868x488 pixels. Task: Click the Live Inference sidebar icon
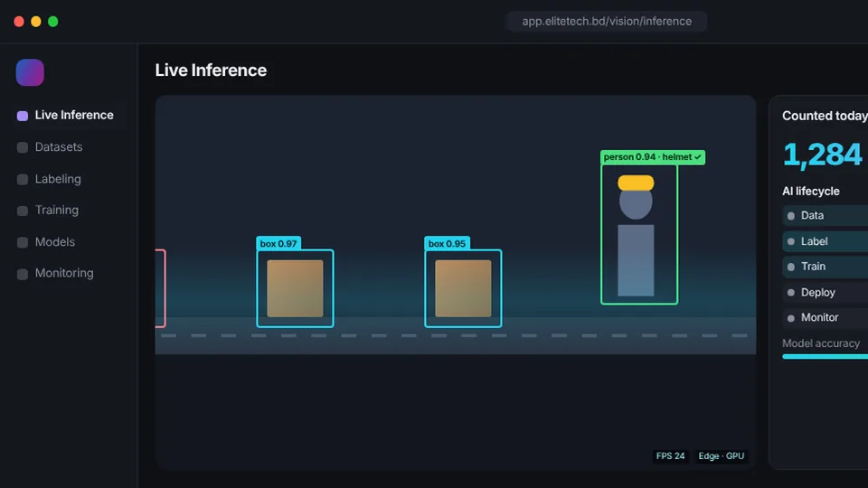click(x=23, y=116)
